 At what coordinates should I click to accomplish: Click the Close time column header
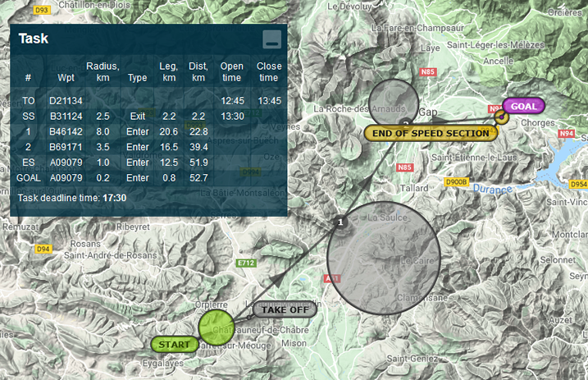[x=269, y=72]
